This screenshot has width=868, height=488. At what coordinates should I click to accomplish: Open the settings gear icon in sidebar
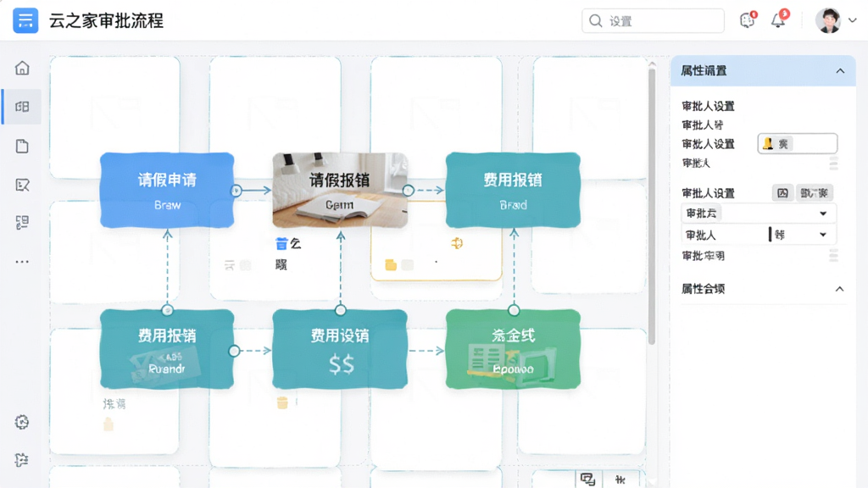22,422
